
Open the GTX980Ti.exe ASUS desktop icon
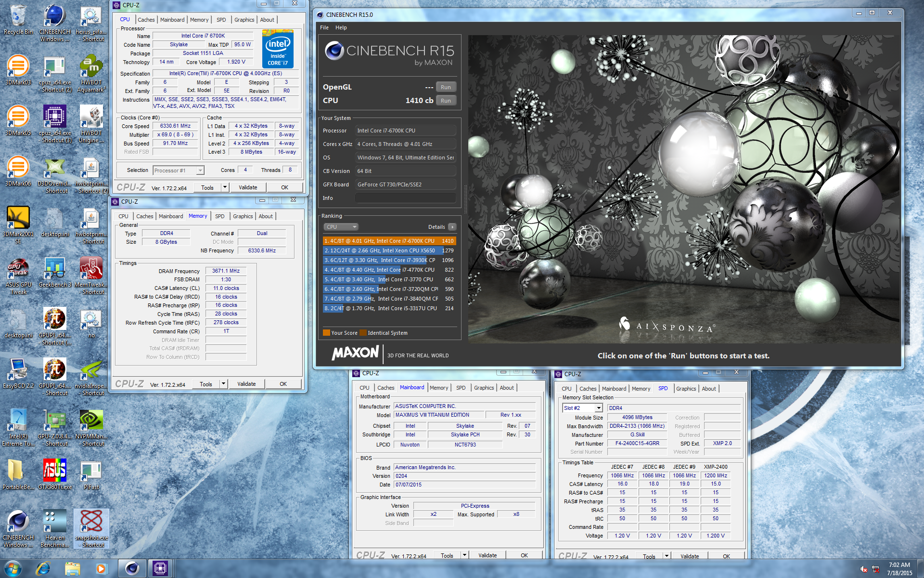[x=55, y=474]
